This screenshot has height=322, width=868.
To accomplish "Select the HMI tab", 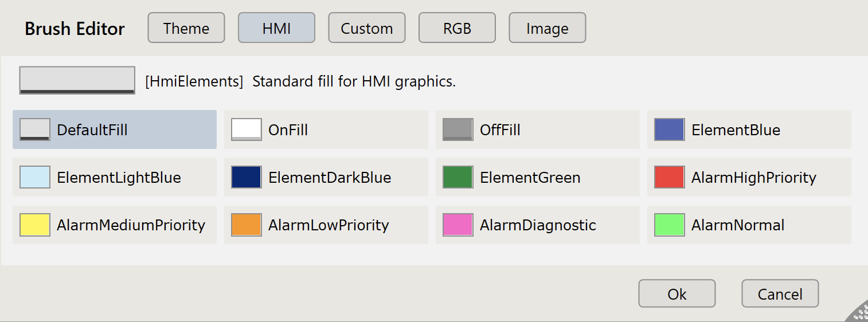I will (x=276, y=28).
